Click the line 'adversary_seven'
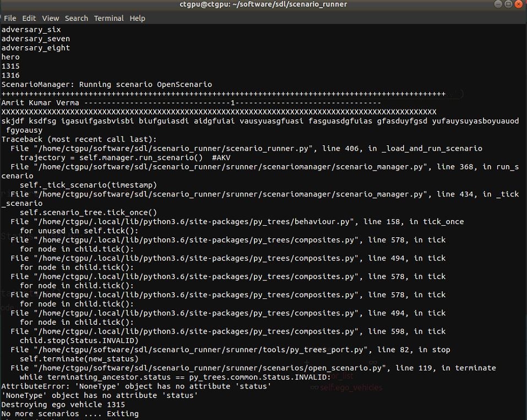This screenshot has height=420, width=527. pyautogui.click(x=36, y=39)
